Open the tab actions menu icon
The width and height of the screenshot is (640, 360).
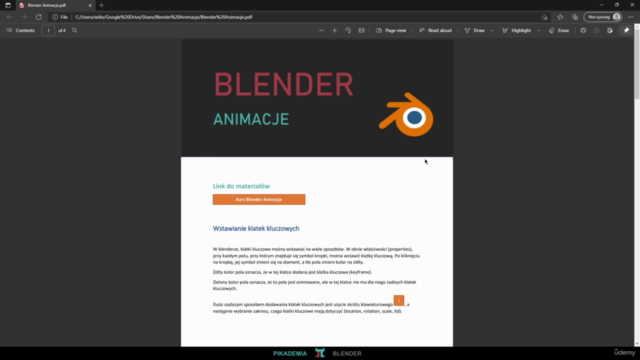click(8, 5)
